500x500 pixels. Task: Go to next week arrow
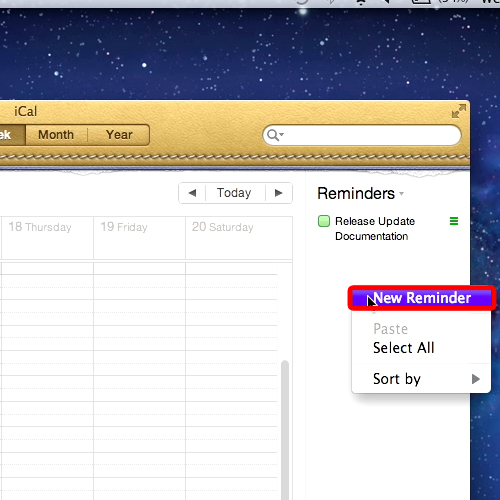pyautogui.click(x=279, y=193)
